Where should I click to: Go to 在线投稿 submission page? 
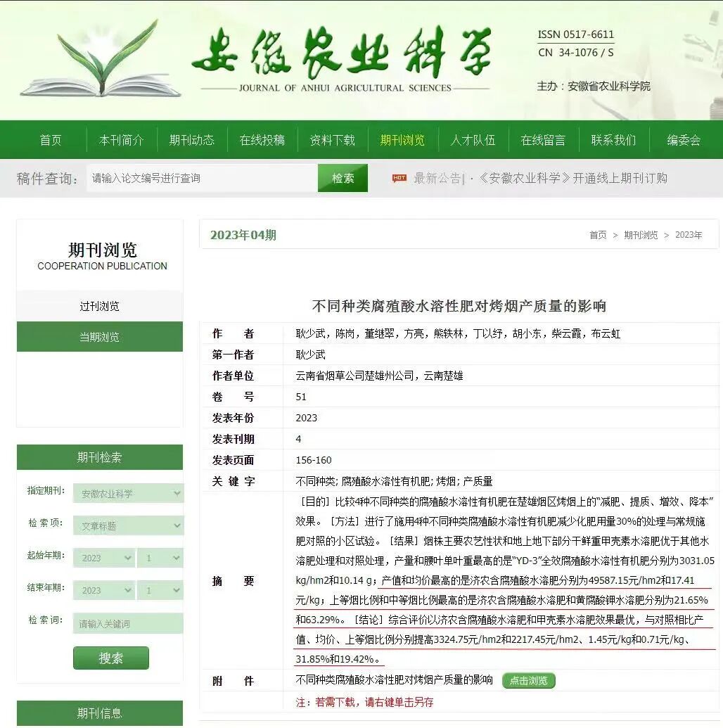click(x=262, y=139)
